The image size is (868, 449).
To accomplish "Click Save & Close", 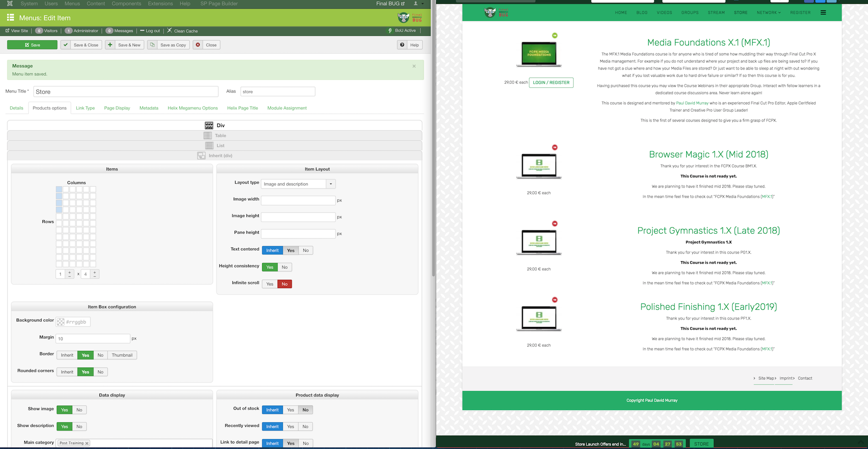I will pos(81,45).
